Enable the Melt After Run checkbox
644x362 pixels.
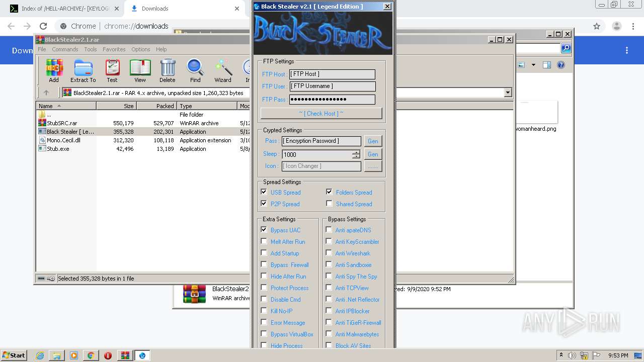click(x=264, y=241)
